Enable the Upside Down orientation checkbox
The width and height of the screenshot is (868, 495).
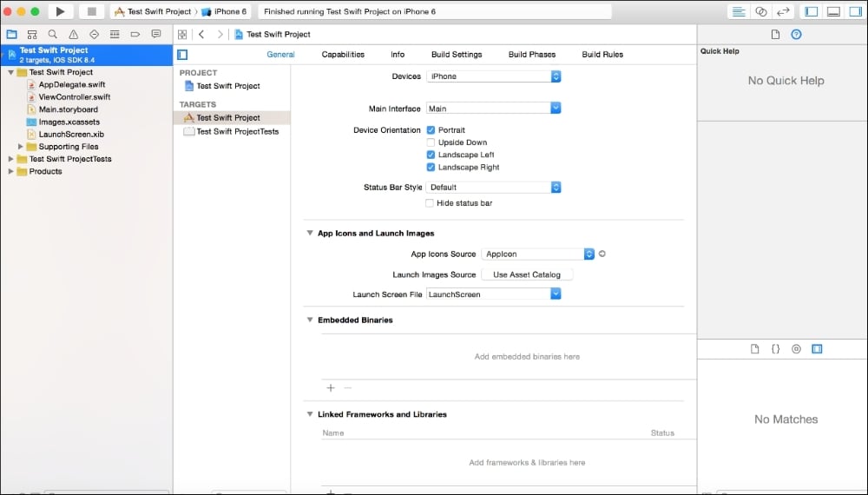431,142
